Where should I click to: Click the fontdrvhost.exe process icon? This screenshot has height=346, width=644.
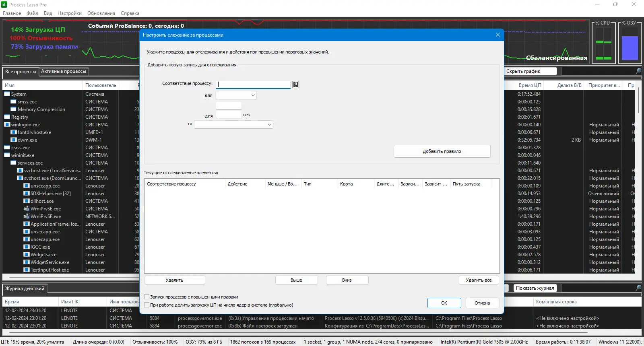coord(13,132)
